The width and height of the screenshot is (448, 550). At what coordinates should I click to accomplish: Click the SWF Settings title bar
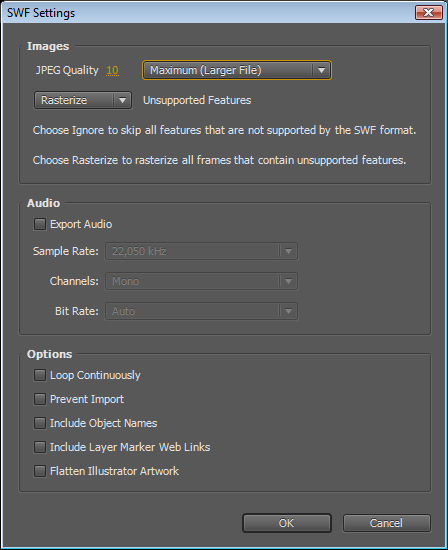(x=210, y=13)
